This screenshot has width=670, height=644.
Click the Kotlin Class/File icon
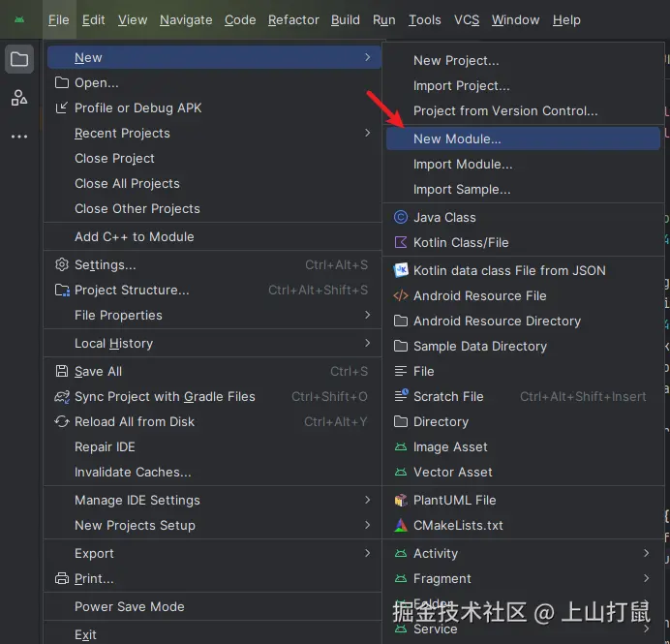(x=401, y=242)
